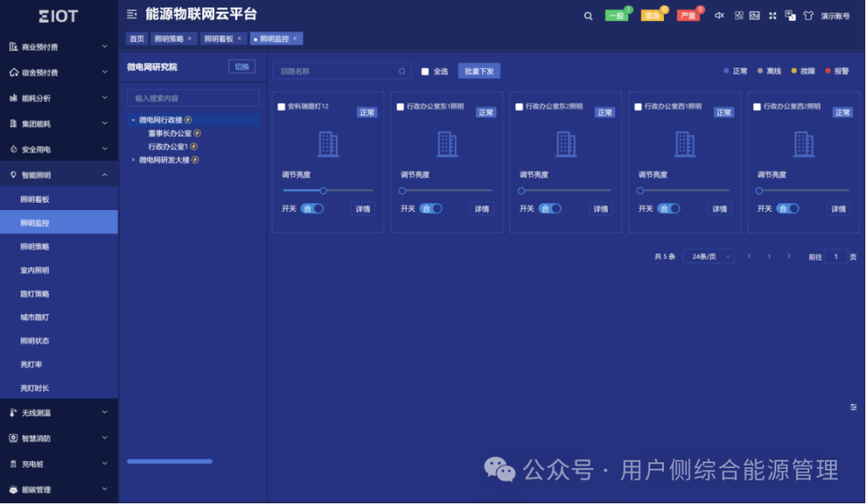Mute alarm sound with the speaker icon
Image resolution: width=866 pixels, height=504 pixels.
click(x=719, y=15)
